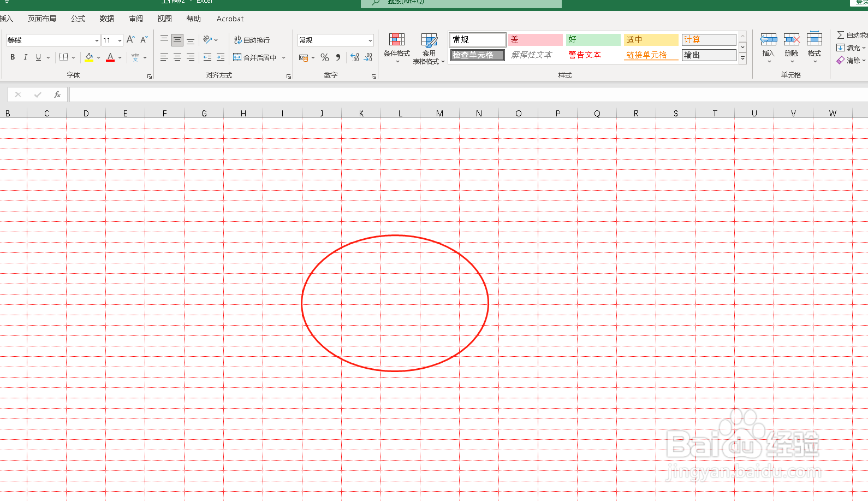This screenshot has height=501, width=868.
Task: Open 页面布局 tab
Action: [42, 19]
